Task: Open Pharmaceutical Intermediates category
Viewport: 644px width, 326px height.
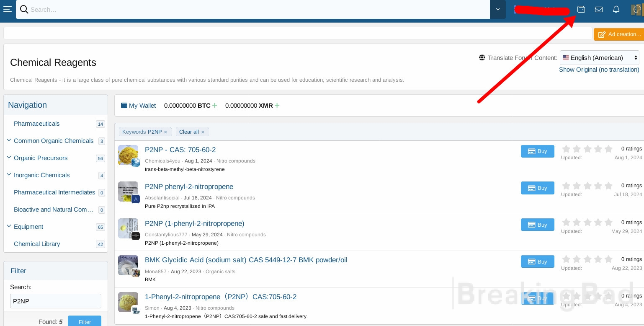Action: [54, 192]
